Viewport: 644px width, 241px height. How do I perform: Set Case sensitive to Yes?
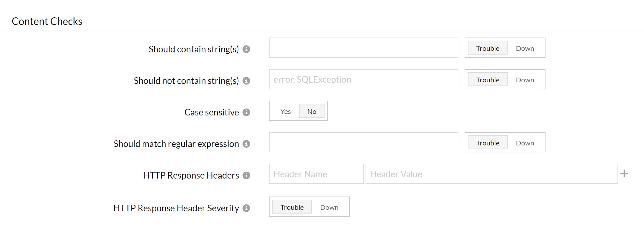[x=285, y=111]
